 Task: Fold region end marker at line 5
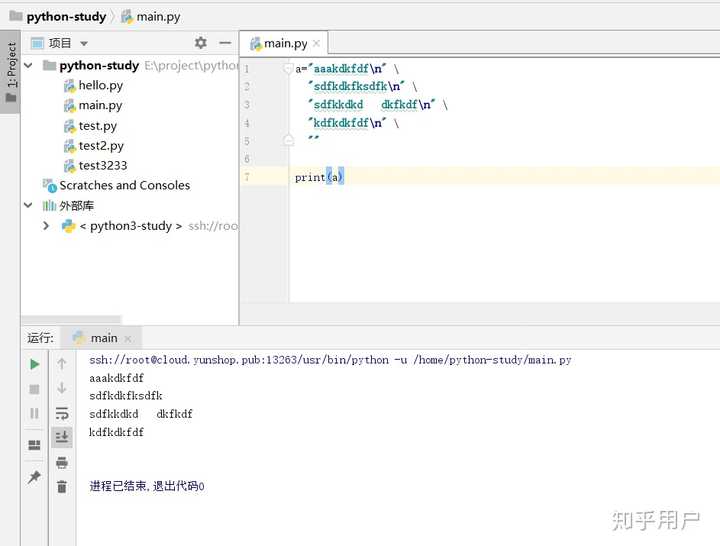click(x=288, y=140)
